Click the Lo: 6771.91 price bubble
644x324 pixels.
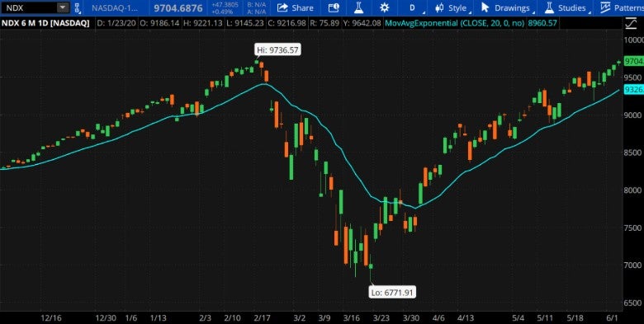392,293
